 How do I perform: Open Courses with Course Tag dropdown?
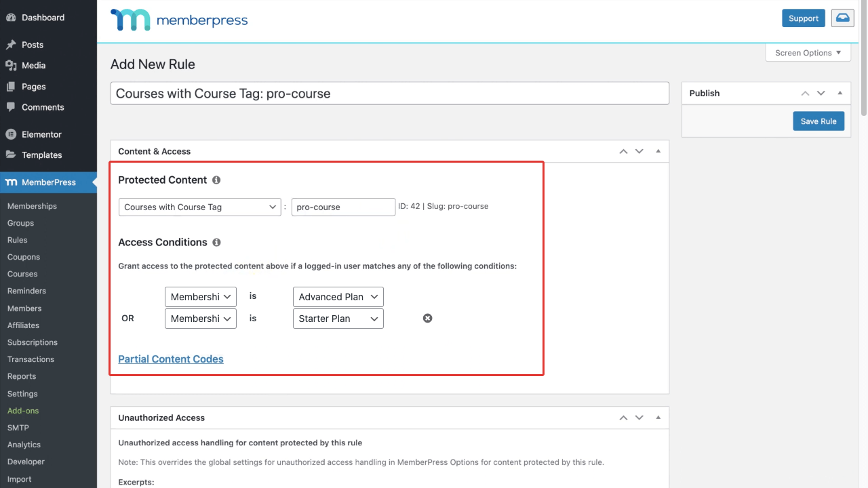[200, 207]
